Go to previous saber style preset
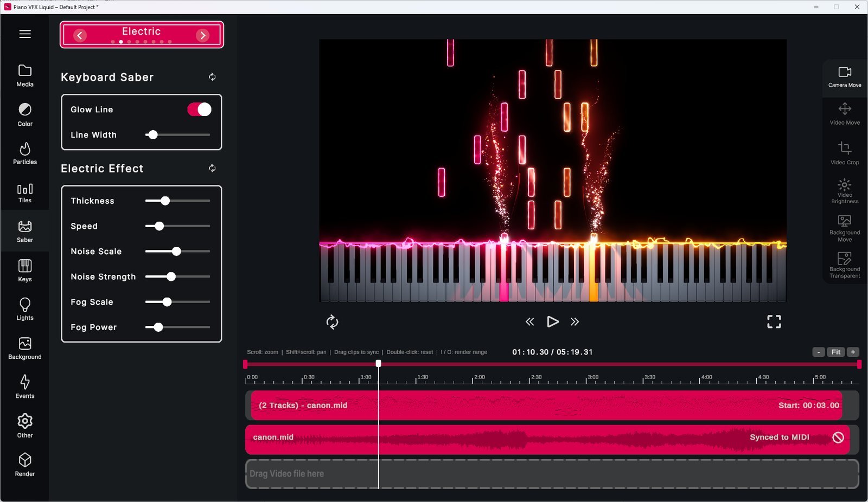Image resolution: width=868 pixels, height=502 pixels. [80, 35]
